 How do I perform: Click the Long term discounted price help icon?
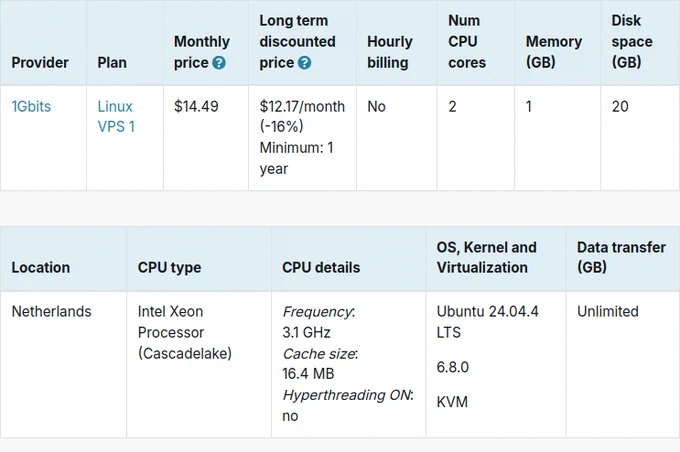(304, 63)
